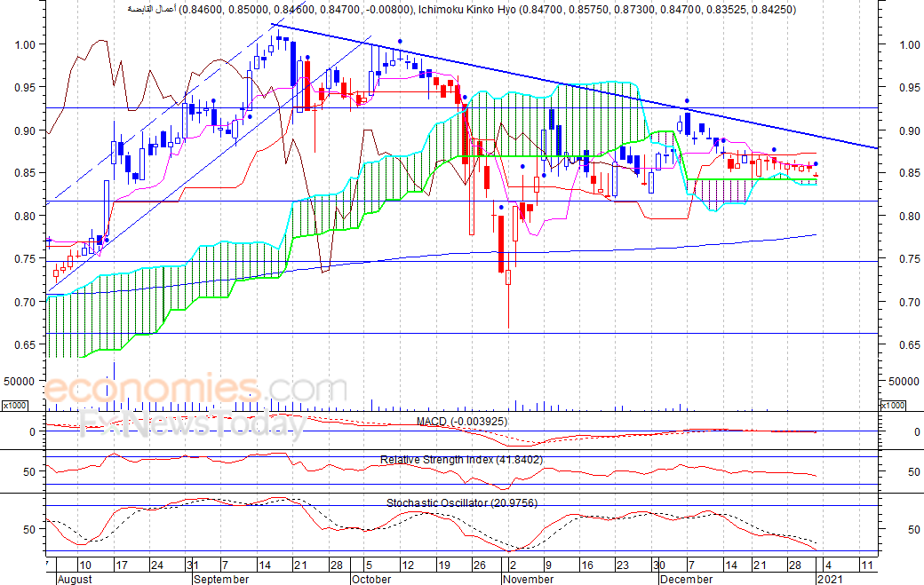Click the Arabic stock name in title
The width and height of the screenshot is (924, 585).
coord(152,10)
